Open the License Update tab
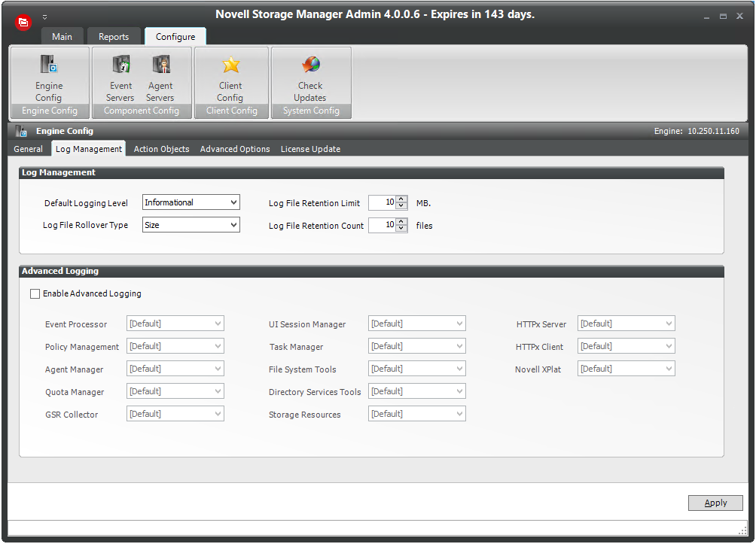 pos(310,149)
